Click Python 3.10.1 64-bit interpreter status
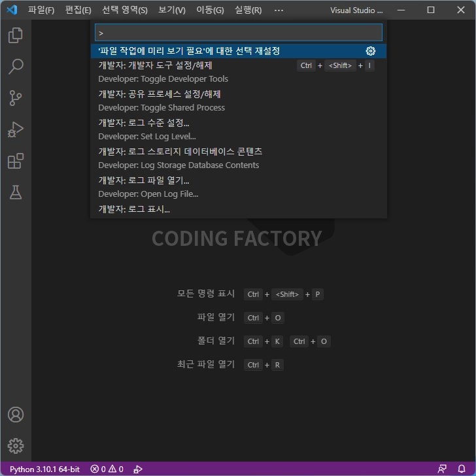The height and width of the screenshot is (476, 476). point(44,469)
